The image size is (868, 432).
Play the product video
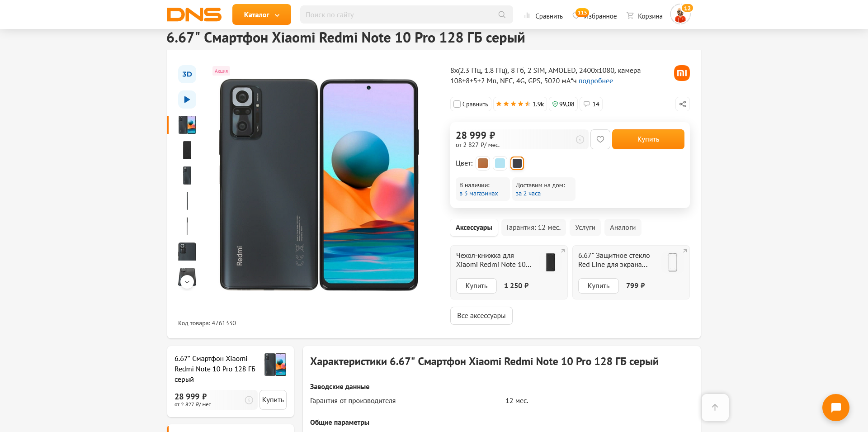click(187, 100)
